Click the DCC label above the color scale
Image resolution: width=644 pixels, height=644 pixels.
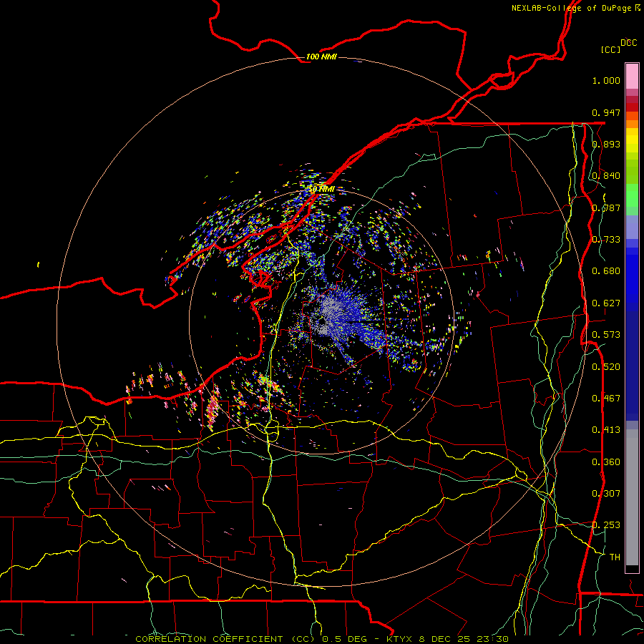click(628, 43)
